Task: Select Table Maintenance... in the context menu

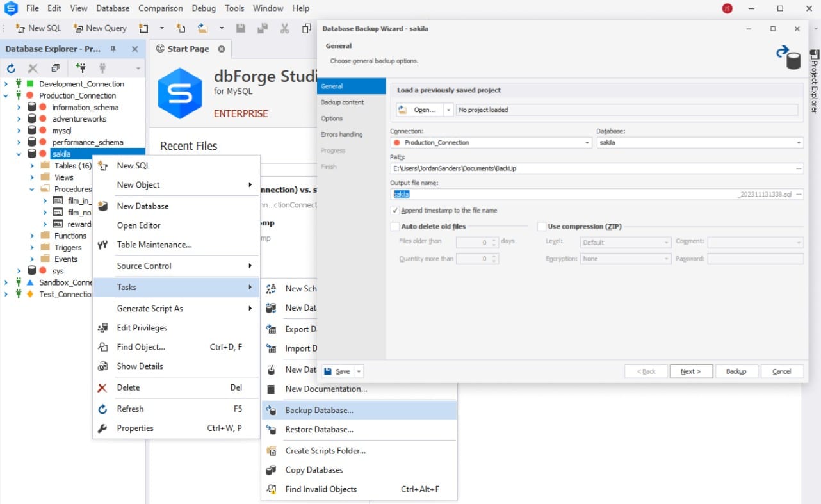Action: click(x=176, y=244)
